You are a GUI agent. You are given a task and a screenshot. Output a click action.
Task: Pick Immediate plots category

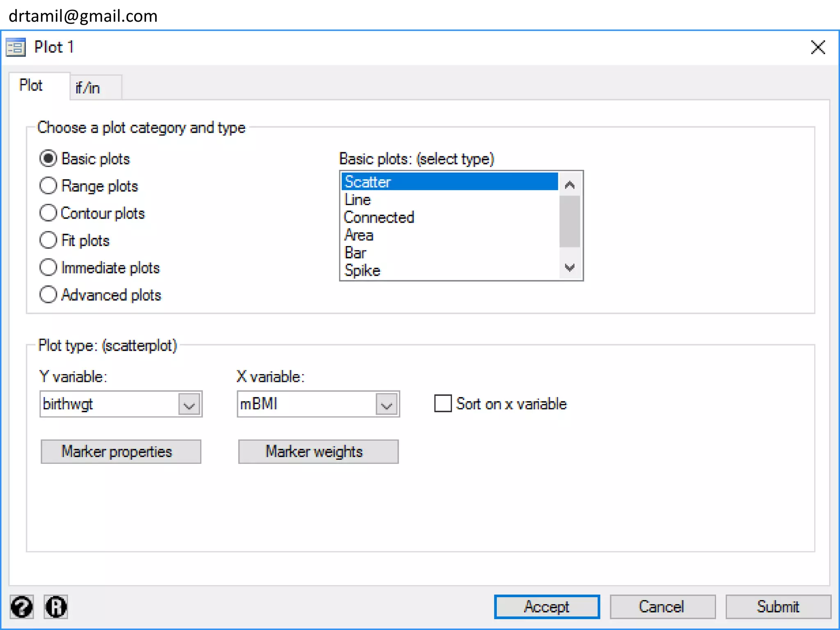48,267
